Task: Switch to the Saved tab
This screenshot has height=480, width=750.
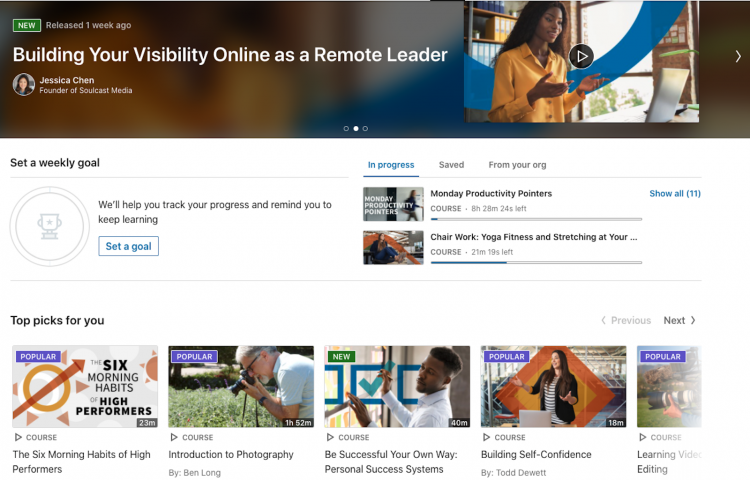Action: (x=452, y=165)
